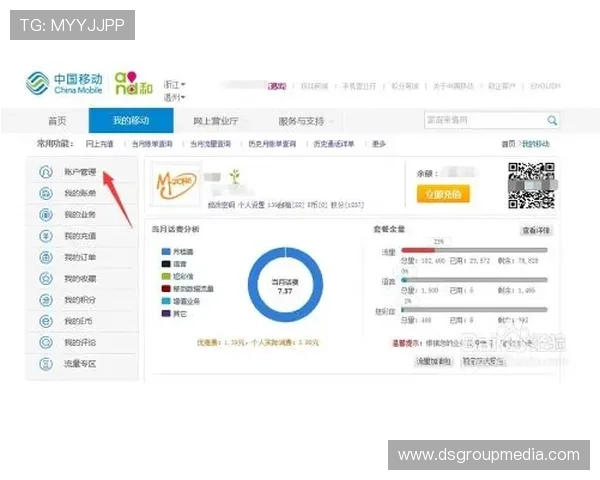This screenshot has width=600, height=480.
Task: Click the 首页 breadcrumb link
Action: (x=508, y=144)
